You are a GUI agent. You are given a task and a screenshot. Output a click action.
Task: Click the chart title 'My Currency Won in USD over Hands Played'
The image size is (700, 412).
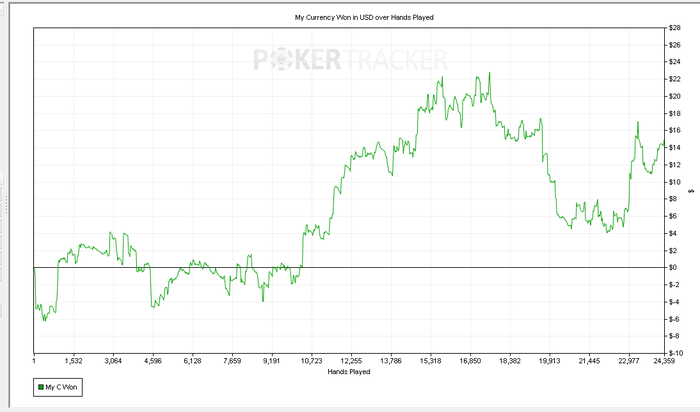point(364,17)
